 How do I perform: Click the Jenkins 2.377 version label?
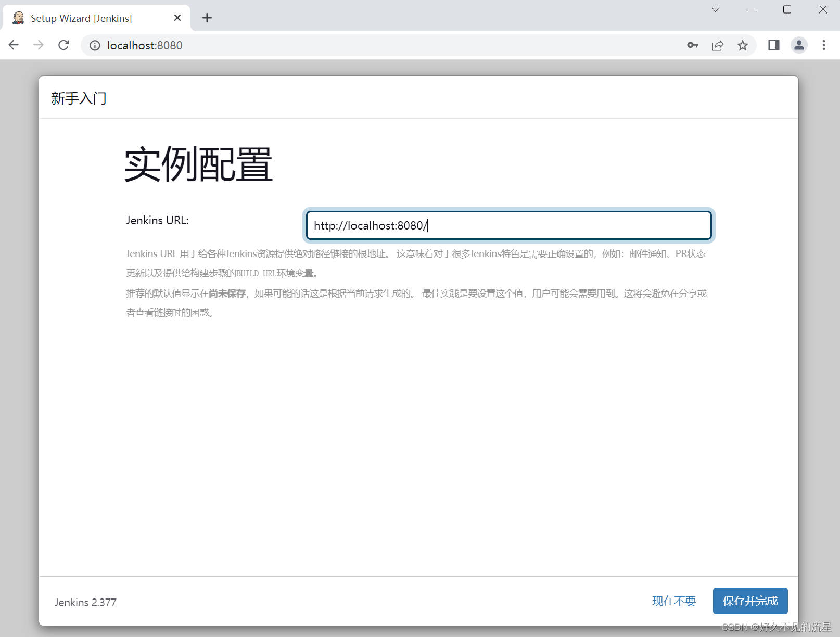[85, 602]
